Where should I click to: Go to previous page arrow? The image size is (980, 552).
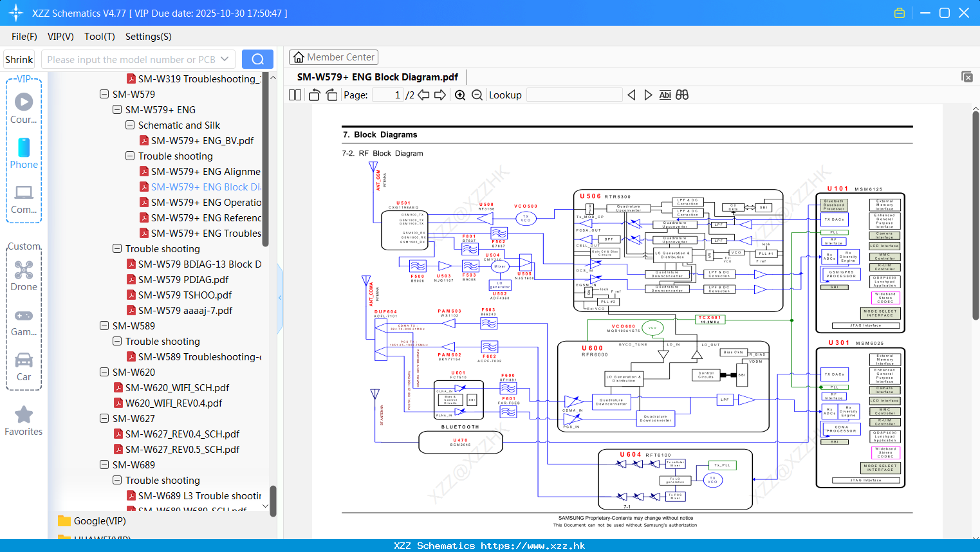pyautogui.click(x=423, y=95)
